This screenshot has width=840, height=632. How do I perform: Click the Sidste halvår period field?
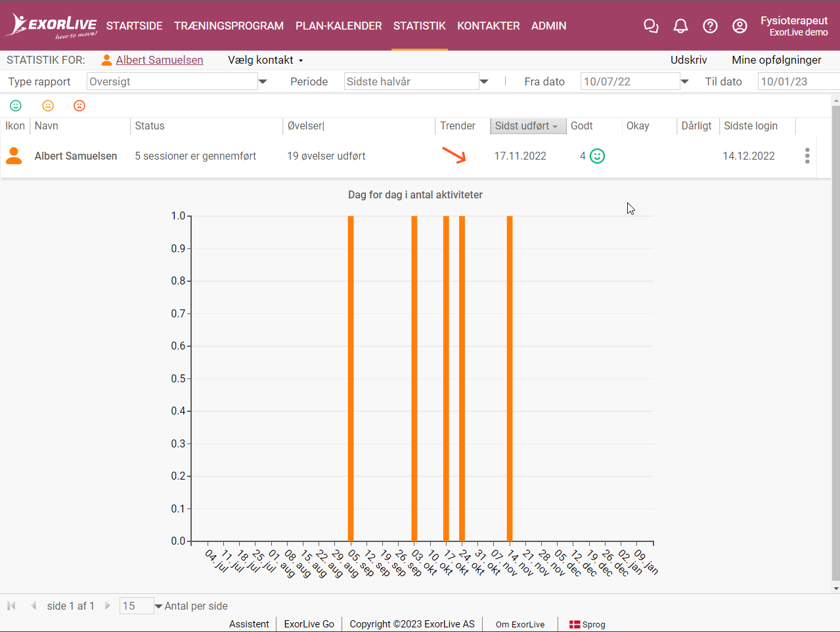point(412,81)
